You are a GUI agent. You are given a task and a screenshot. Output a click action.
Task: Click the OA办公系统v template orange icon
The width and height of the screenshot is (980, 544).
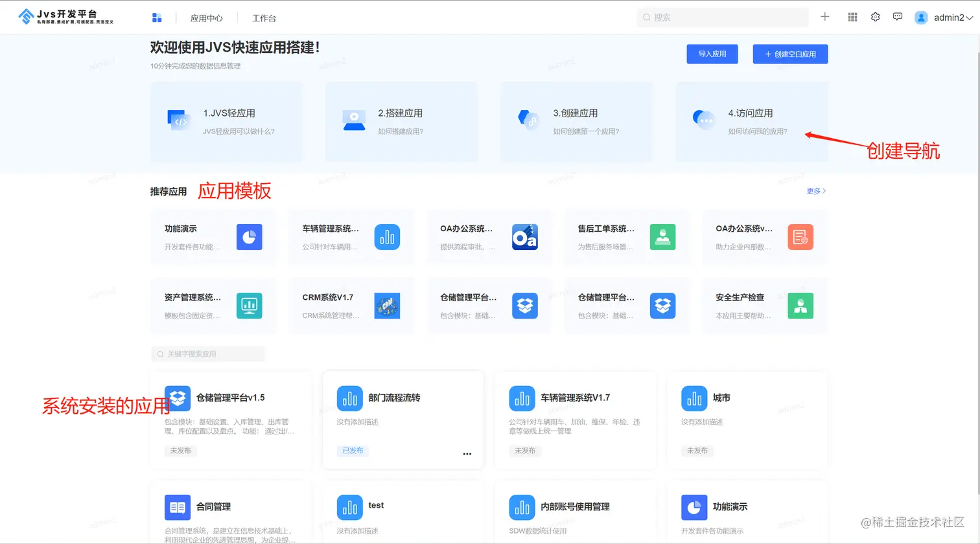(800, 237)
